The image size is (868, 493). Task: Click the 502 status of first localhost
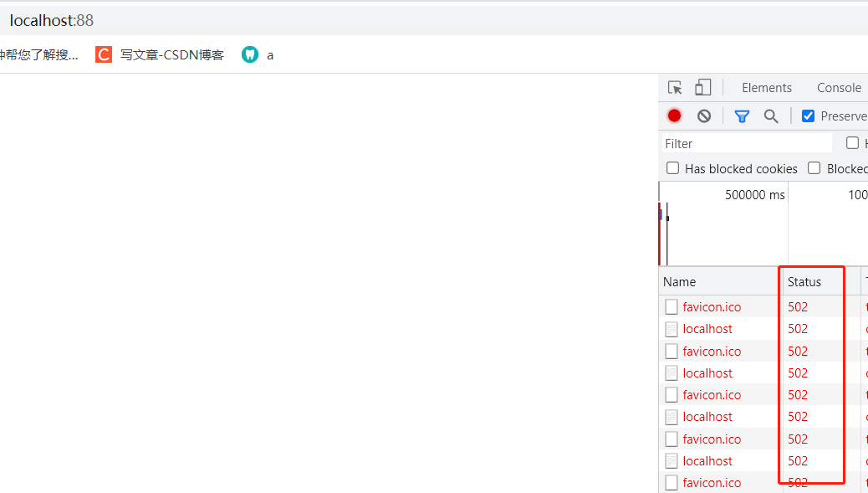point(798,329)
